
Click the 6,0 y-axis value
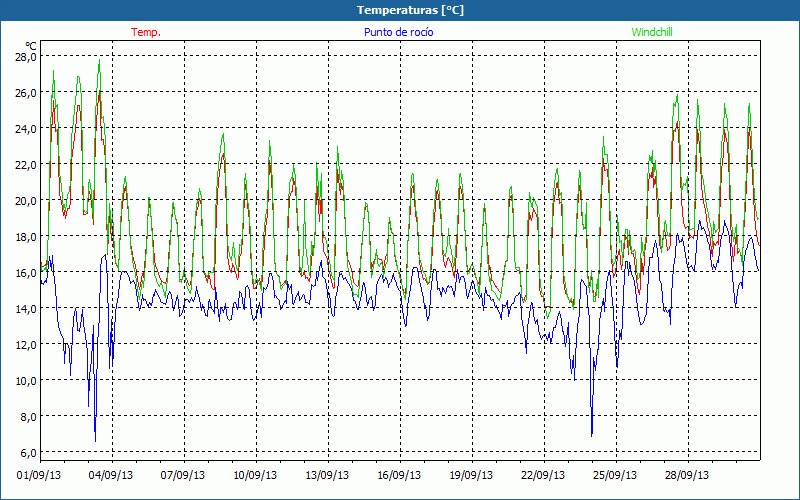tap(27, 452)
